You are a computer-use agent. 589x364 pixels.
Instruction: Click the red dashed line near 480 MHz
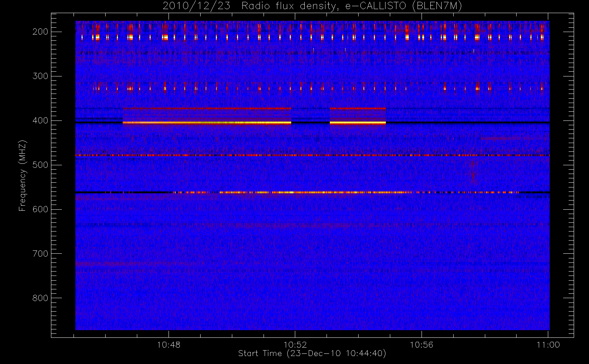click(312, 155)
